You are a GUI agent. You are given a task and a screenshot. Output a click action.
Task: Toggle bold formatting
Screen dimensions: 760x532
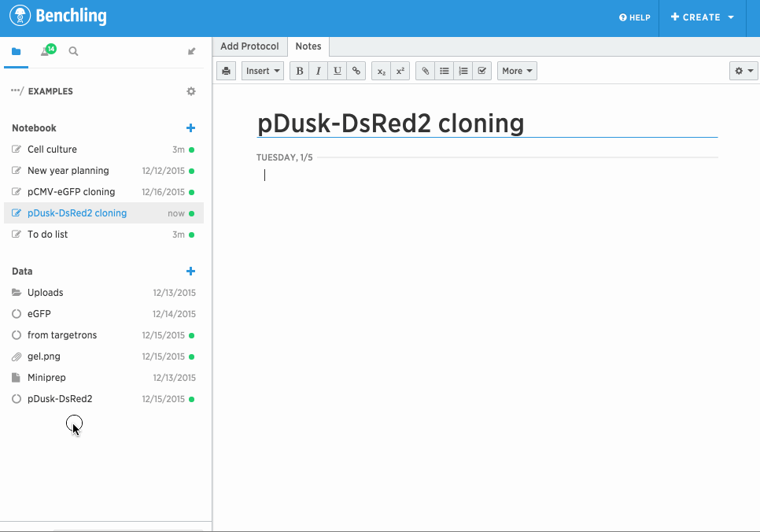299,71
